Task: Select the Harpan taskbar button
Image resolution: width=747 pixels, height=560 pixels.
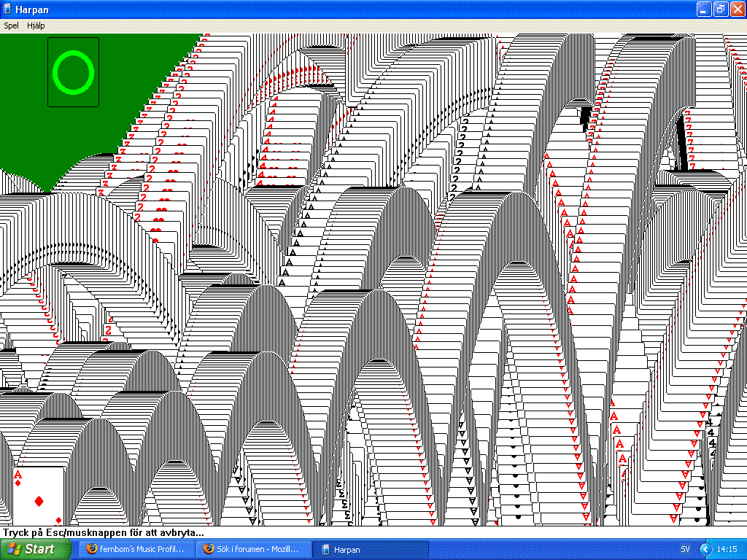Action: (370, 549)
